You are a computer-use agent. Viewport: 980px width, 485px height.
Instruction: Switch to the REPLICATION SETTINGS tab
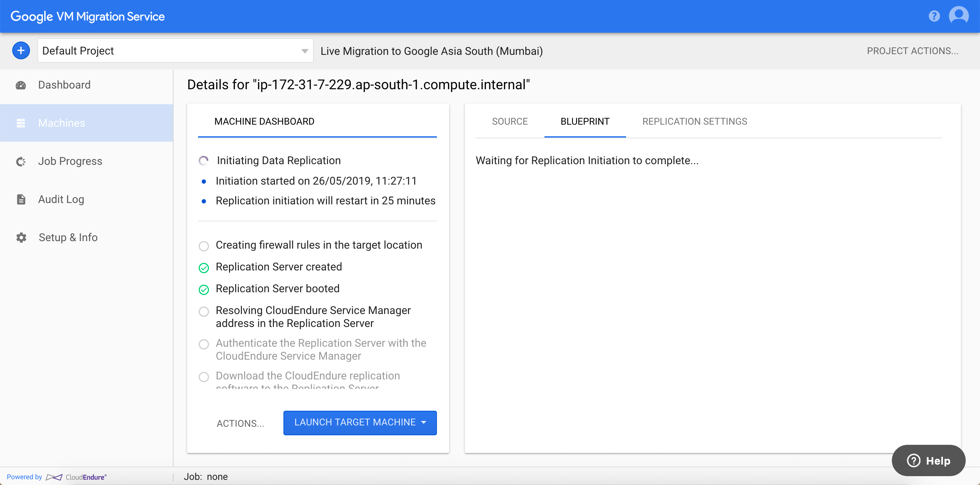coord(695,122)
